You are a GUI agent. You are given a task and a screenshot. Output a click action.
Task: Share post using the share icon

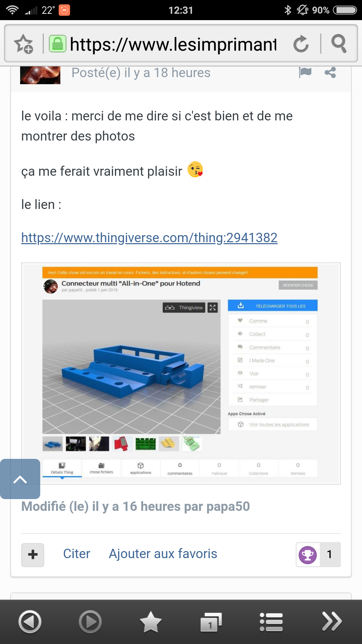[x=330, y=72]
